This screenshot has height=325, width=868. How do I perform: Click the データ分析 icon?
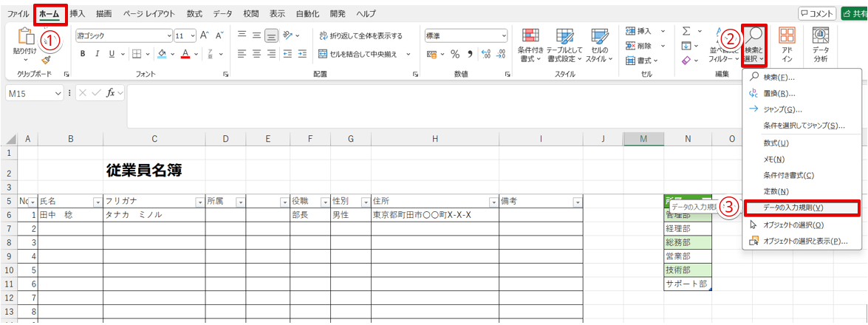[820, 45]
